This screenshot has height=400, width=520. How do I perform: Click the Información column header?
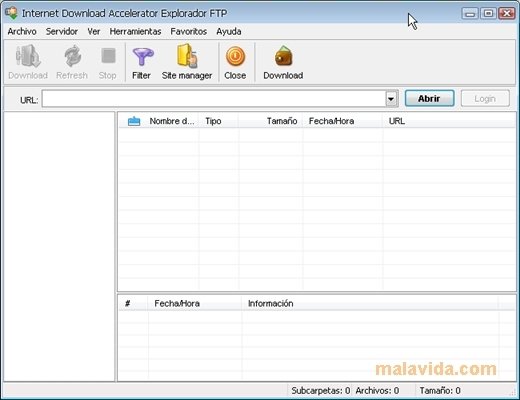370,303
